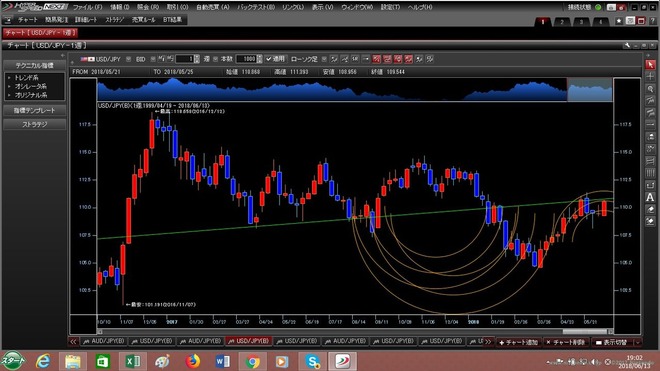Click the star favorites icon top right
The image size is (660, 371).
coord(619,21)
